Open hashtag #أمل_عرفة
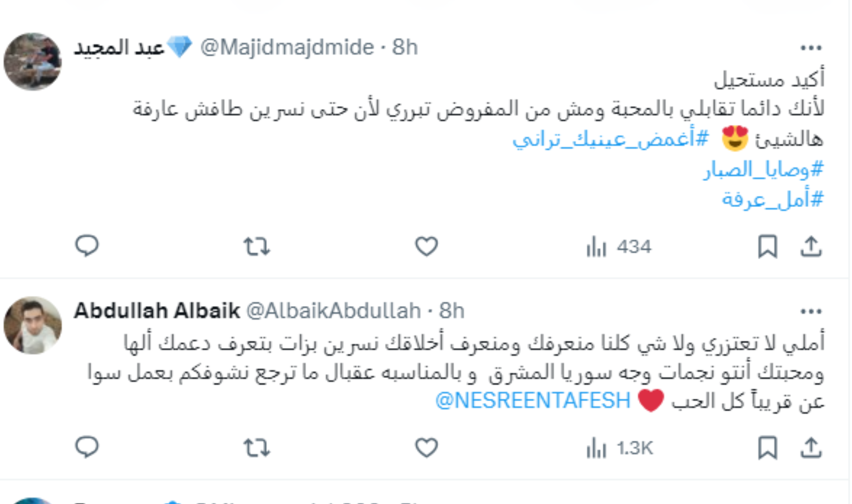Image resolution: width=852 pixels, height=504 pixels. pyautogui.click(x=773, y=200)
